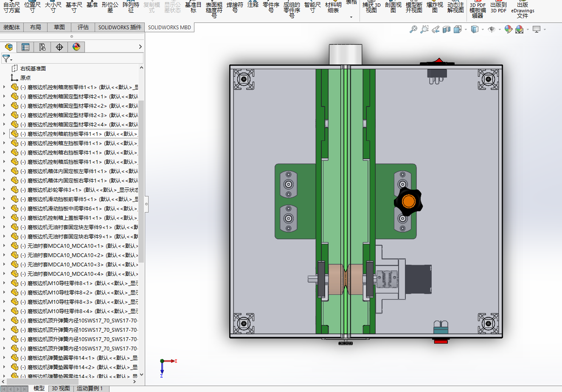The width and height of the screenshot is (562, 392).
Task: Open the DimXpertManager crosshair tab
Action: 59,47
